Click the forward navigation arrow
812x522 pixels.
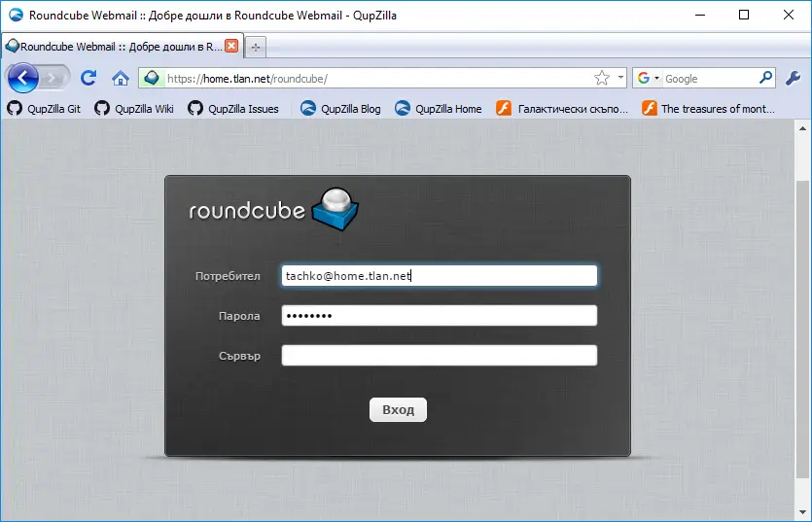53,78
